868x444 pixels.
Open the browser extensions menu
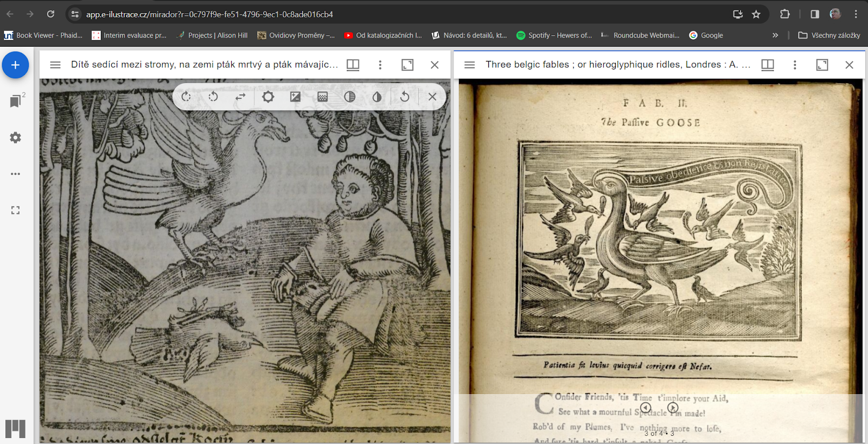click(x=785, y=14)
